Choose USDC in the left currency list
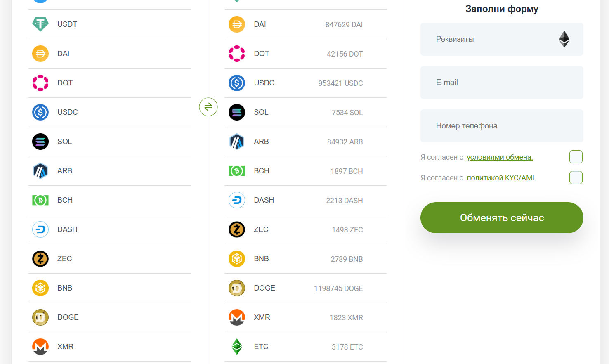This screenshot has height=364, width=609. pos(110,112)
